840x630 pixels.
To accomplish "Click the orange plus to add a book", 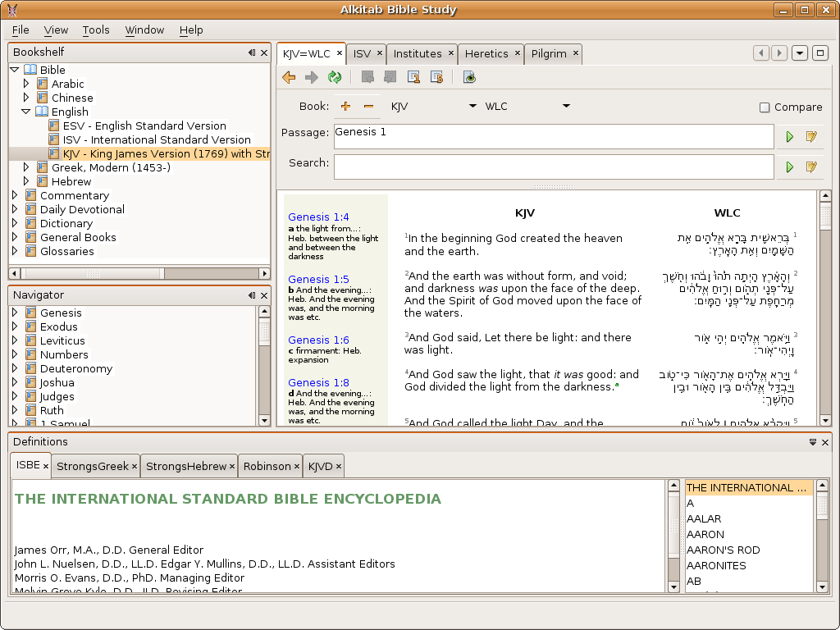I will (x=345, y=107).
